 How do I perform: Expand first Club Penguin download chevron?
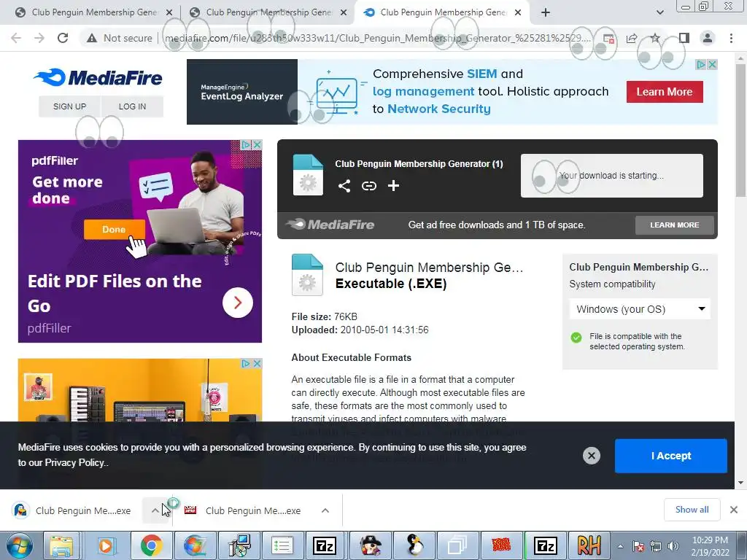(155, 510)
